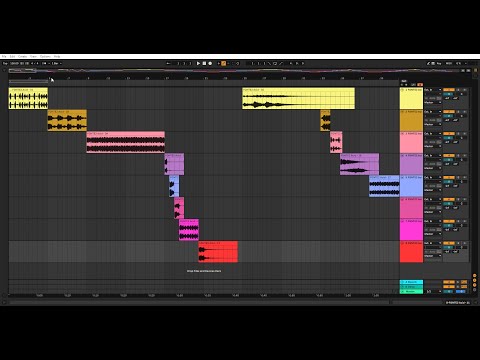Start playback with the Play button
This screenshot has width=480, height=360.
point(198,63)
